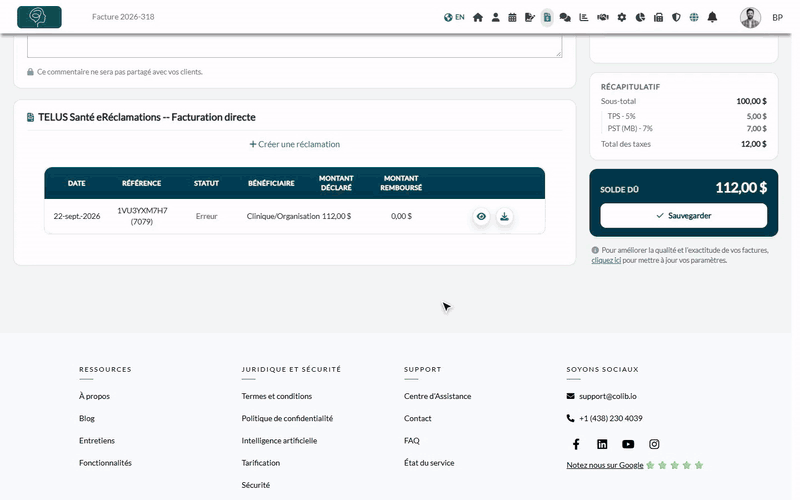Click the 112,00 $ balance due amount

[741, 188]
